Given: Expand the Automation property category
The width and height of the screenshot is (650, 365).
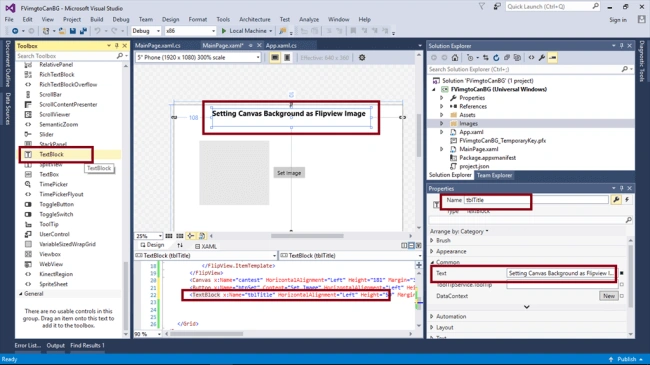Looking at the screenshot, I should pos(432,316).
